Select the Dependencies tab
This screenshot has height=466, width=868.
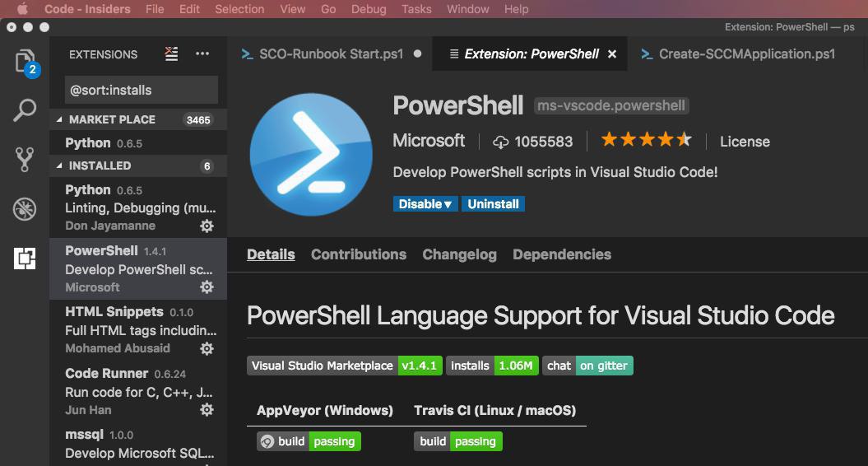(x=562, y=254)
